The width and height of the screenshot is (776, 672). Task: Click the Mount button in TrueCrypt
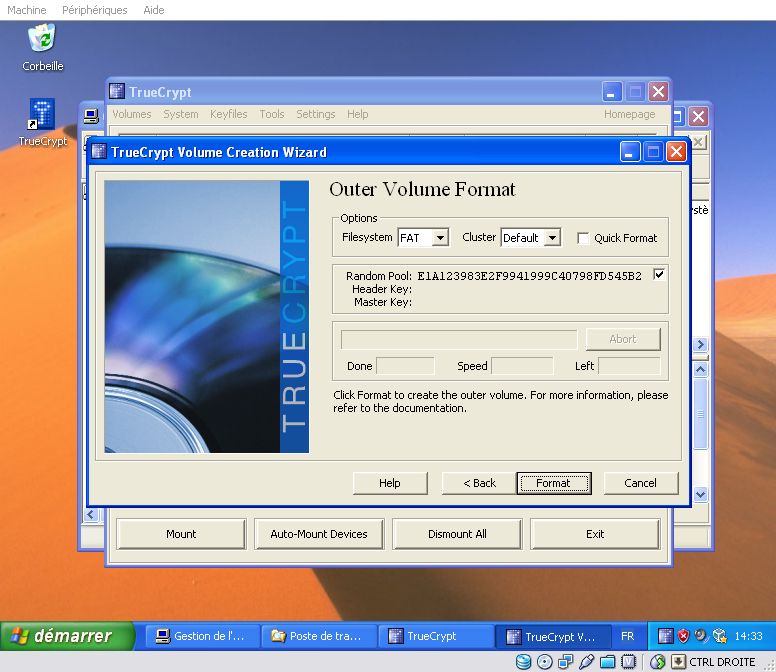point(181,534)
